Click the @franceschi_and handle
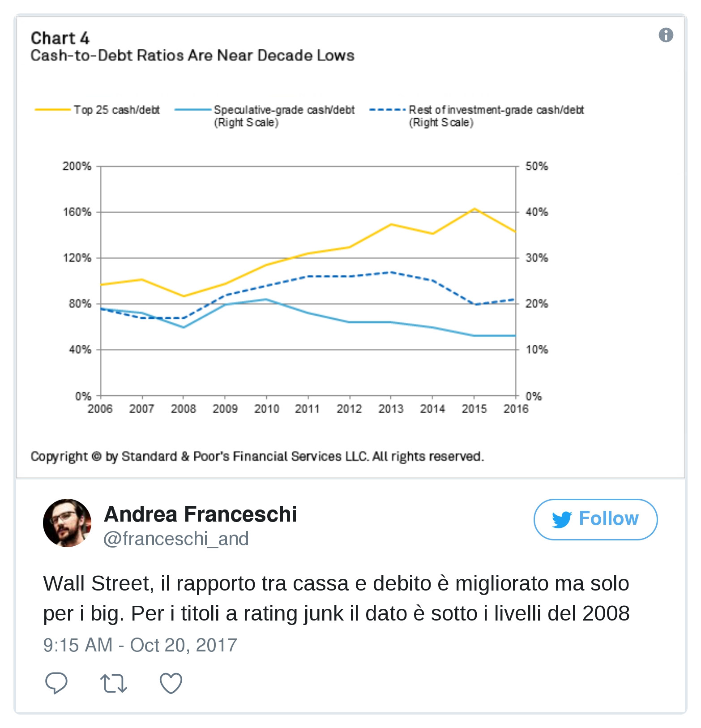The width and height of the screenshot is (701, 728). (x=176, y=539)
